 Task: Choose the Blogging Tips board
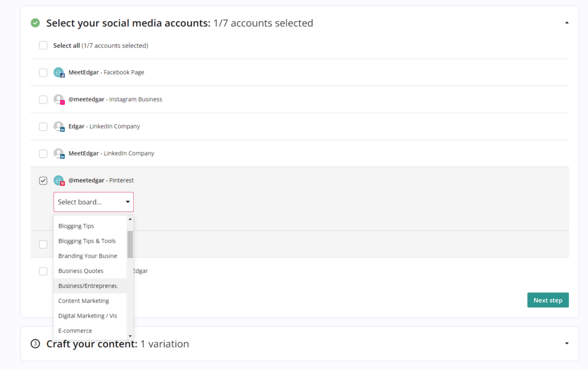[x=90, y=226]
